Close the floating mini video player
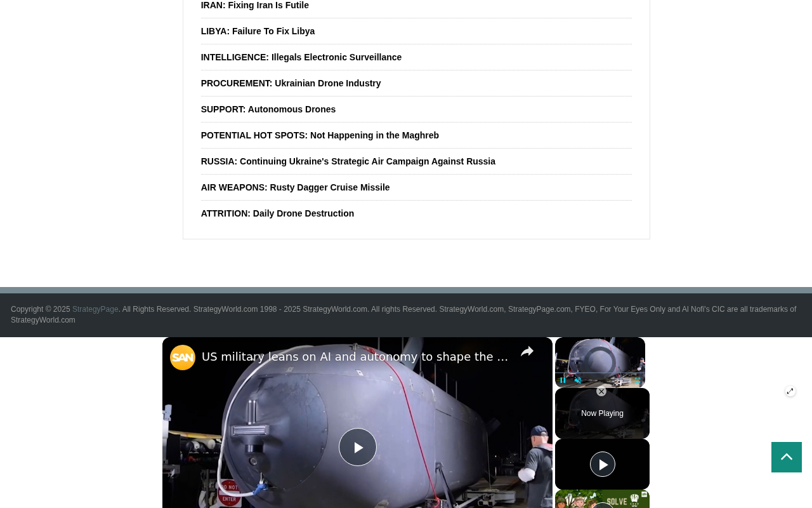 click(601, 391)
